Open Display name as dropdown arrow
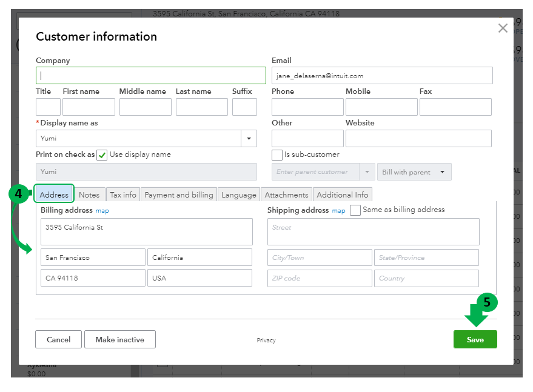The image size is (533, 392). [249, 139]
